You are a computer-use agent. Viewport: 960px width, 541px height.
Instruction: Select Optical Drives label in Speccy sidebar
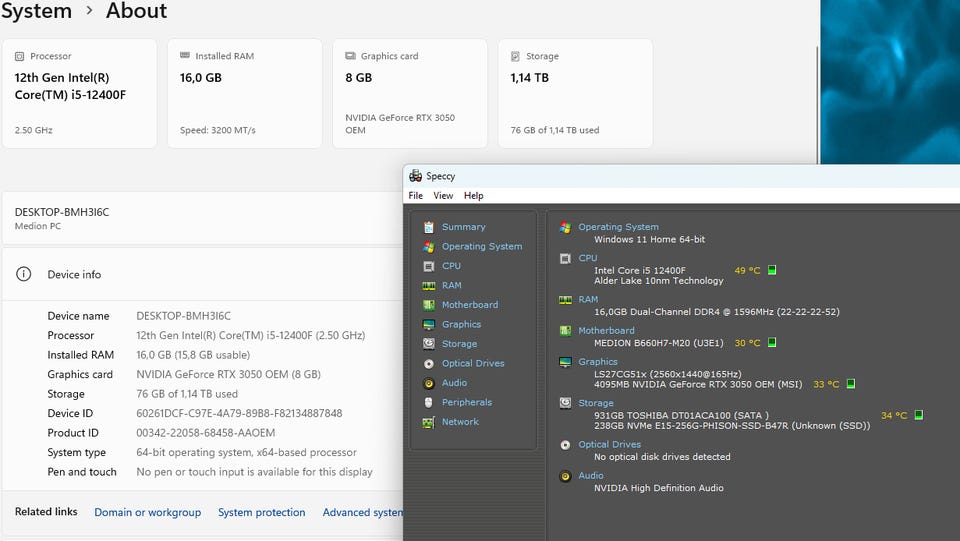473,364
